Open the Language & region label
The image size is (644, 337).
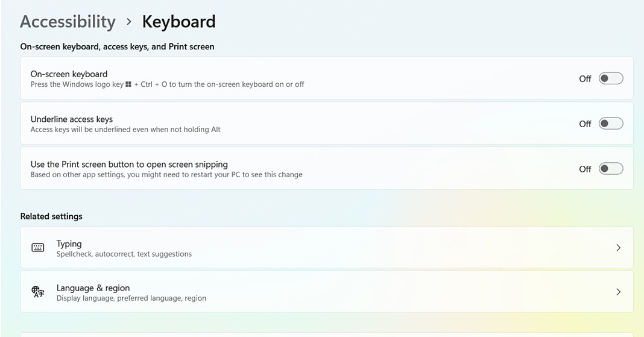click(93, 288)
